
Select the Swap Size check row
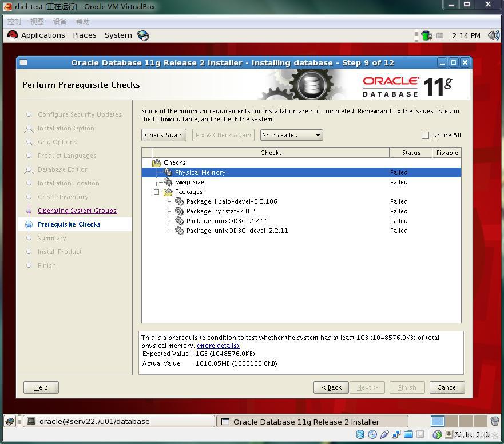point(301,182)
